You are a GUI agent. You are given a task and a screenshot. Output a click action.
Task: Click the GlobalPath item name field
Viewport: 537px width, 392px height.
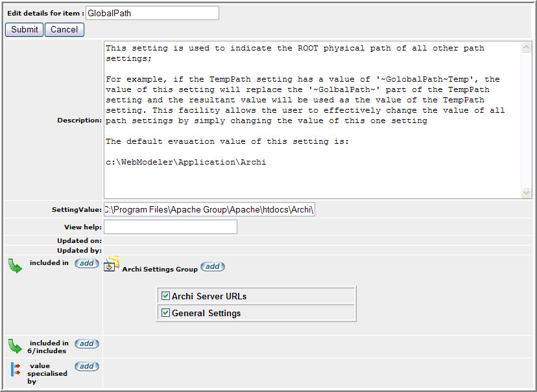pyautogui.click(x=152, y=13)
